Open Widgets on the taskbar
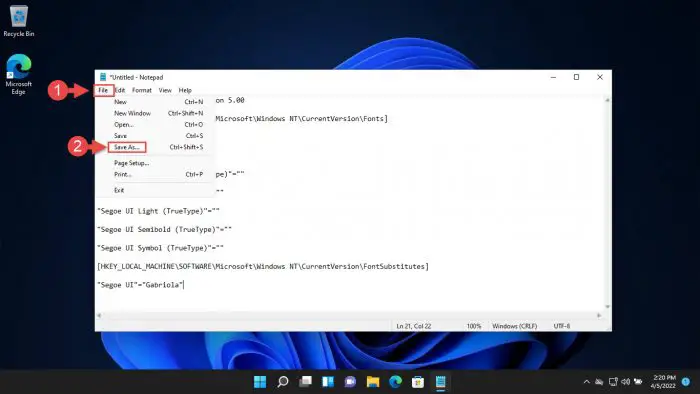Image resolution: width=700 pixels, height=394 pixels. coord(328,382)
